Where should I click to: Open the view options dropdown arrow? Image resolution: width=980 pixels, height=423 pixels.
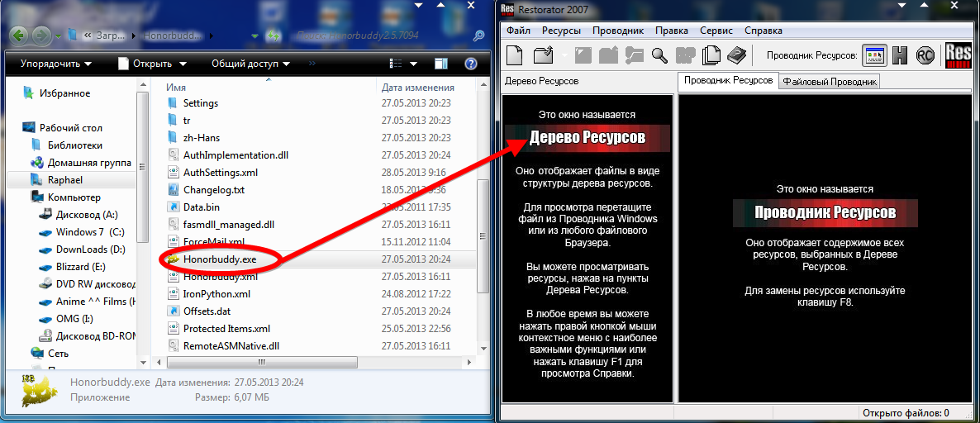click(x=413, y=64)
